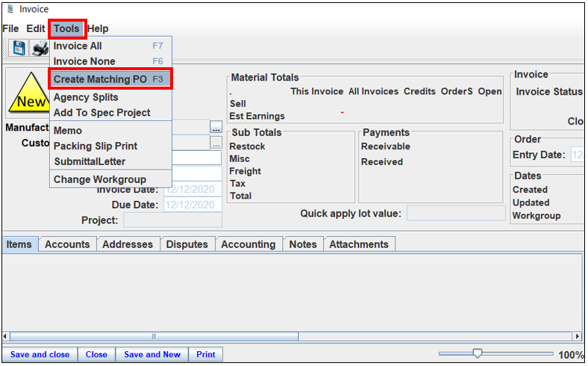
Task: Click the Save and close button
Action: 40,354
